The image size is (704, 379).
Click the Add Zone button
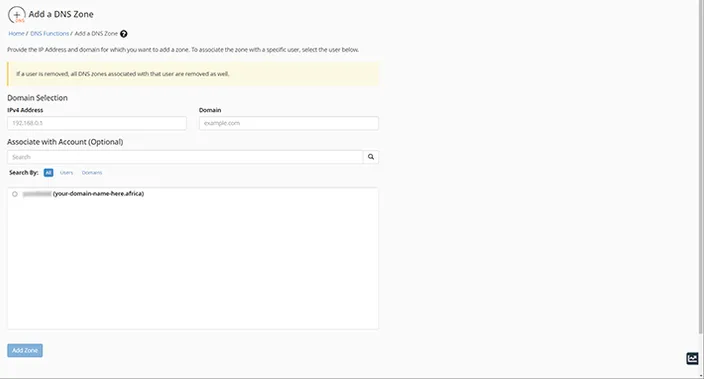25,350
